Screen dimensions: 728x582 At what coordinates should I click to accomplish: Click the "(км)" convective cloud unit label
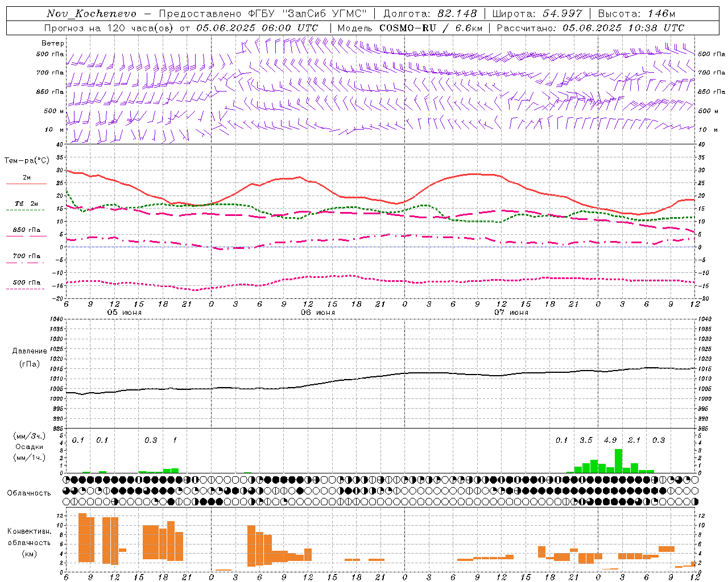(x=30, y=554)
